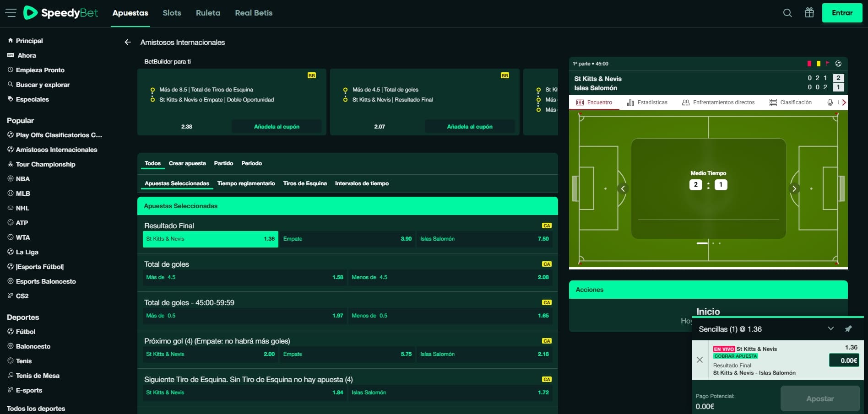Open live commentary via the microphone icon
The width and height of the screenshot is (868, 414).
pos(829,102)
